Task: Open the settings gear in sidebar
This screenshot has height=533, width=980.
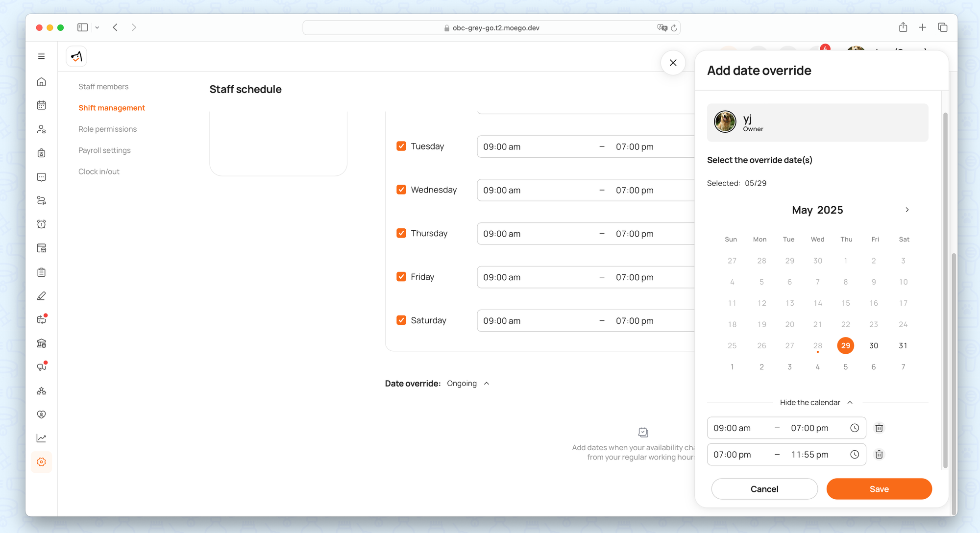Action: coord(42,462)
